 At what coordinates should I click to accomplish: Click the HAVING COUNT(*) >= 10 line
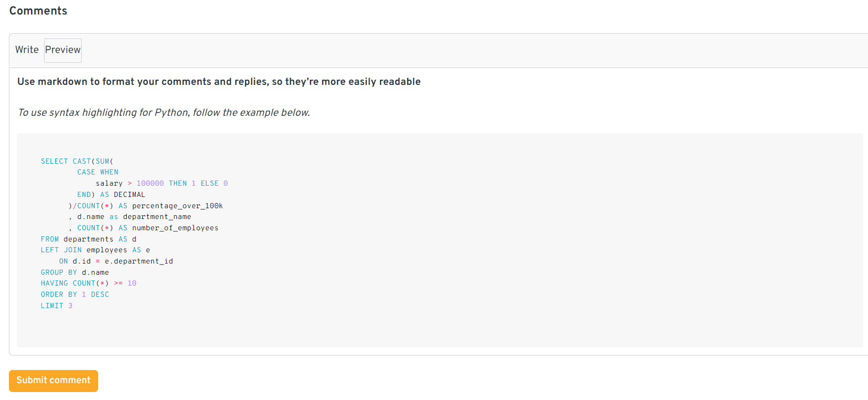pyautogui.click(x=88, y=283)
